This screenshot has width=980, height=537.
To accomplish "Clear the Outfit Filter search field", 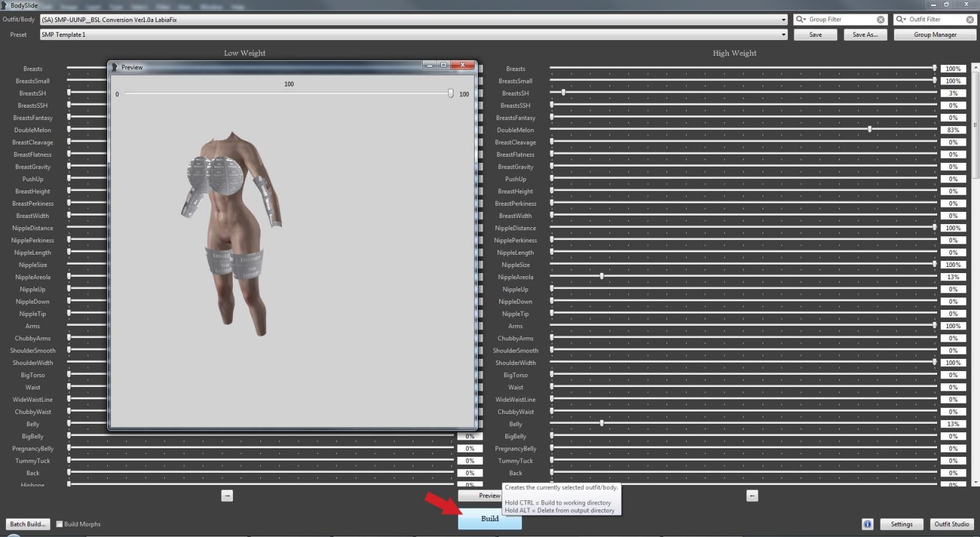I will [x=970, y=20].
